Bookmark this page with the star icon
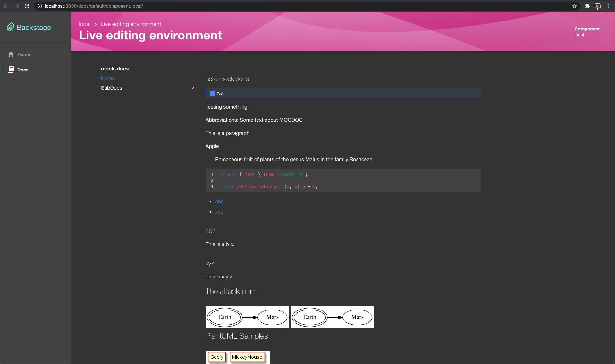 [x=574, y=6]
